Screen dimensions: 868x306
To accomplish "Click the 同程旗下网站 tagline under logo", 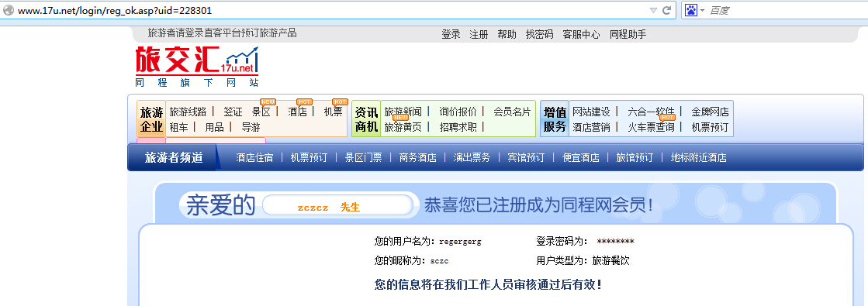I will [196, 82].
